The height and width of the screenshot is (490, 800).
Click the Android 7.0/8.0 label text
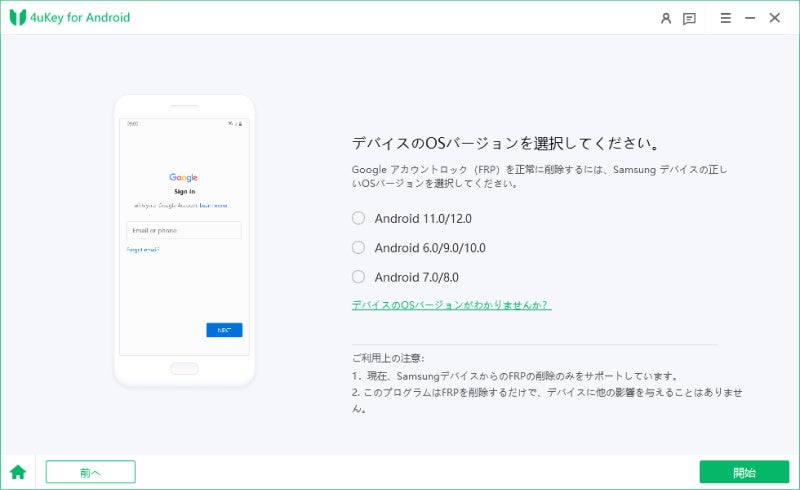[x=416, y=277]
